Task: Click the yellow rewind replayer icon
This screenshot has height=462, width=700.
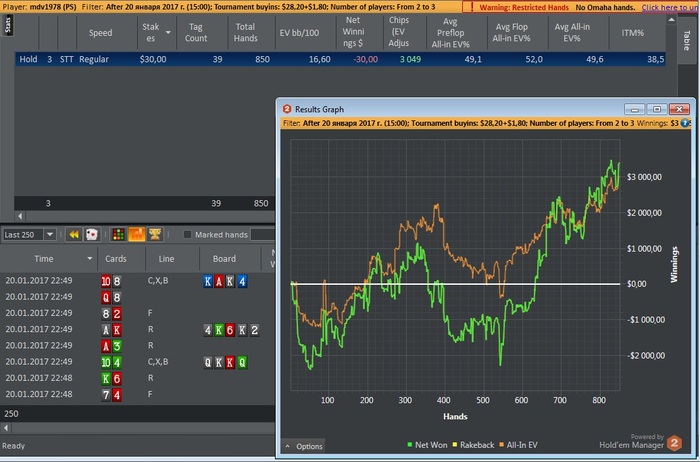Action: [74, 234]
